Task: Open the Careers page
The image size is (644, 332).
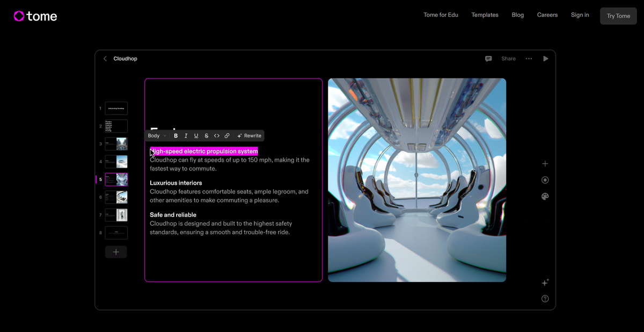Action: (x=547, y=15)
